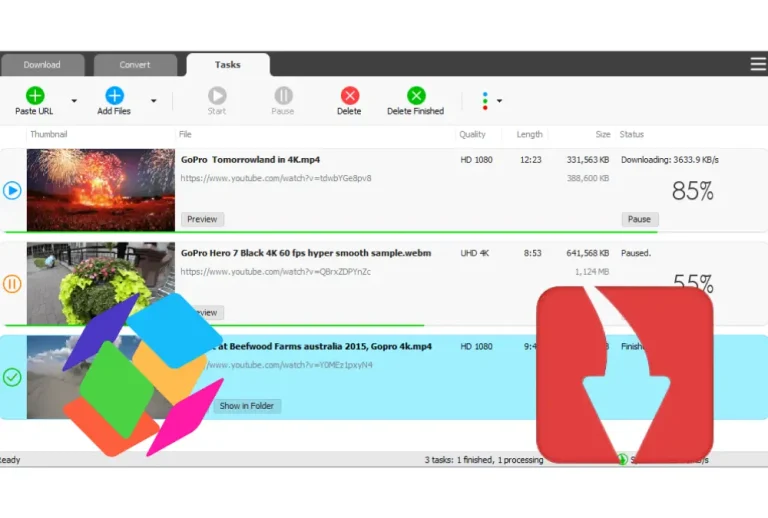This screenshot has width=768, height=518.
Task: Open the hamburger menu in title bar
Action: [x=758, y=64]
